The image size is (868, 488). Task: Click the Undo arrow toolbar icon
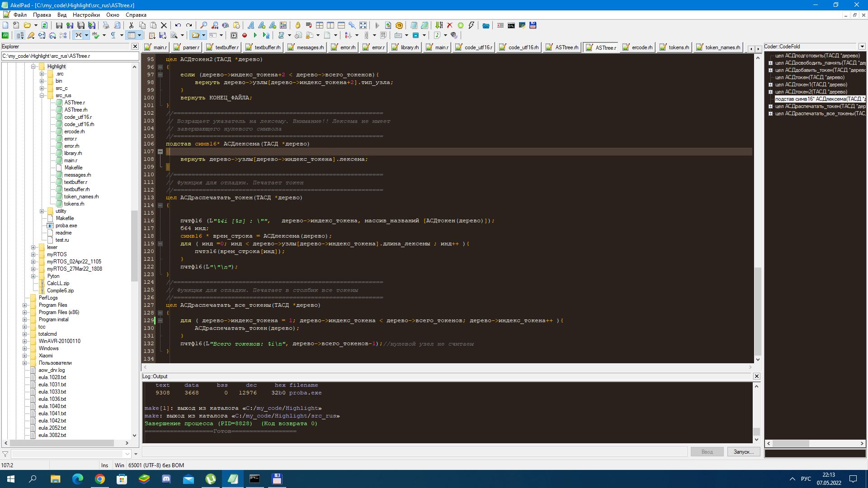tap(178, 26)
